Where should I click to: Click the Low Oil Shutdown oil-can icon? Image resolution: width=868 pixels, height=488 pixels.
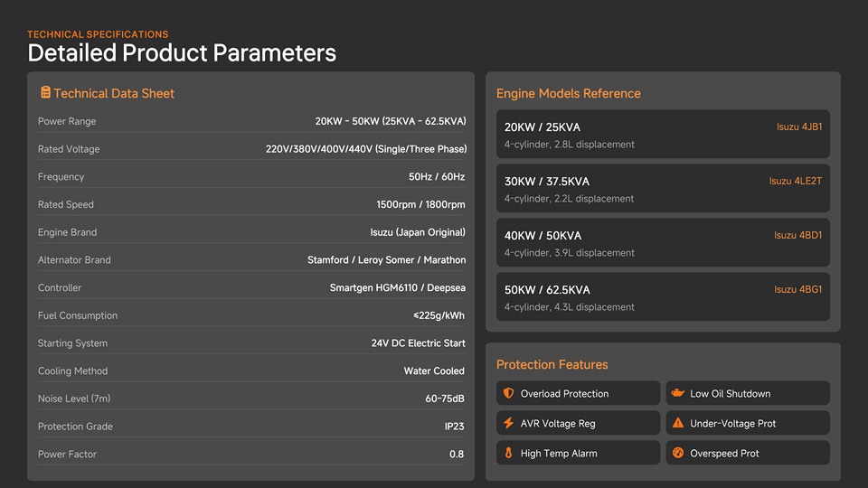click(678, 393)
